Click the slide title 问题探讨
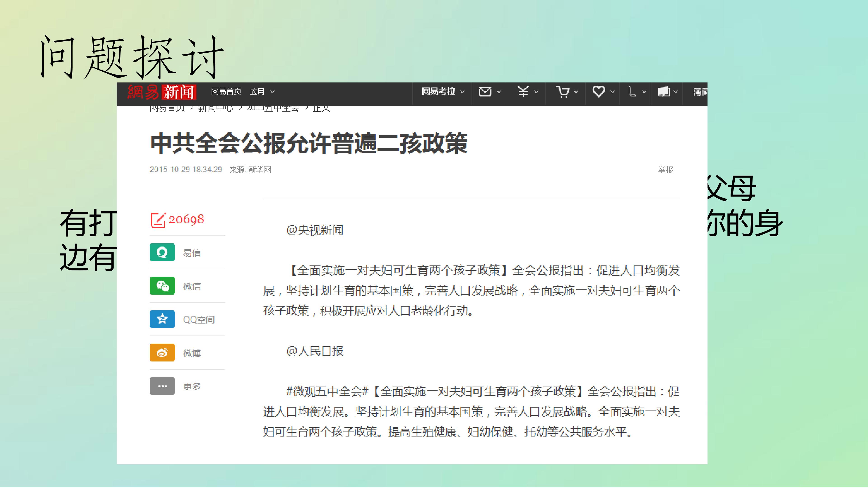Viewport: 868px width, 488px height. point(132,57)
